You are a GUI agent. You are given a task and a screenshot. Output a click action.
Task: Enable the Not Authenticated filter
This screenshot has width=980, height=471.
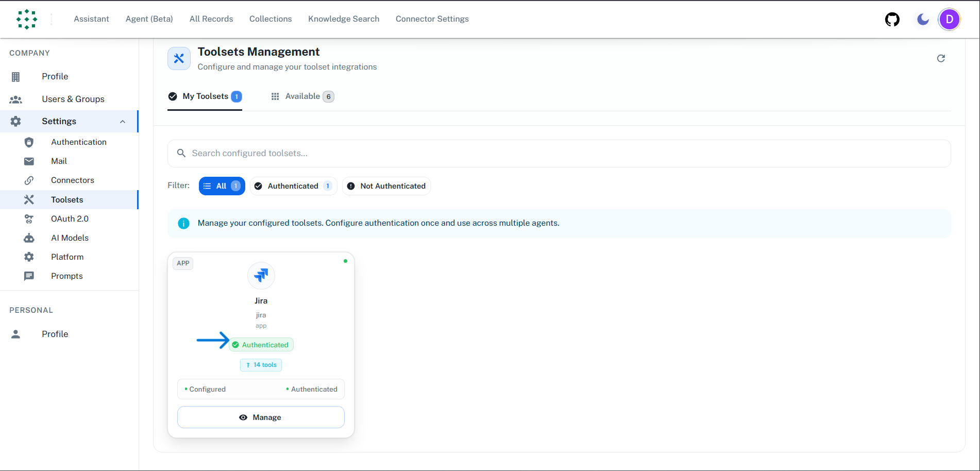pyautogui.click(x=386, y=186)
